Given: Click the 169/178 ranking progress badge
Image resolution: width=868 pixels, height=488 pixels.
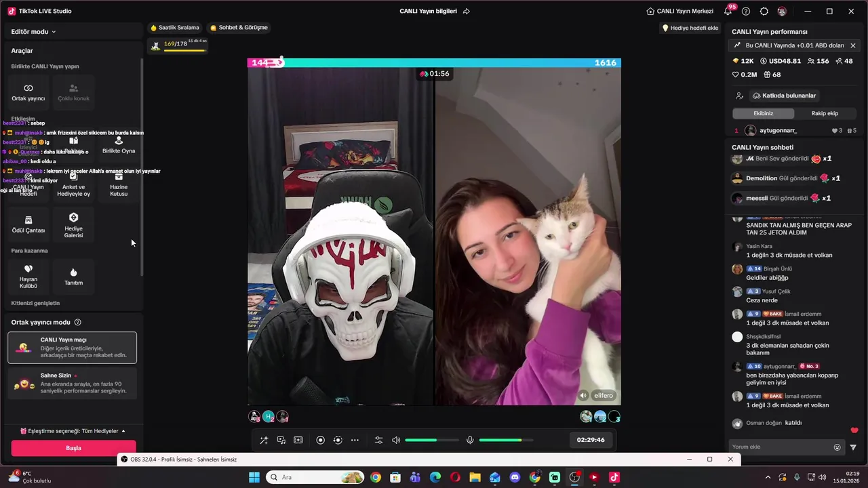Looking at the screenshot, I should point(179,45).
